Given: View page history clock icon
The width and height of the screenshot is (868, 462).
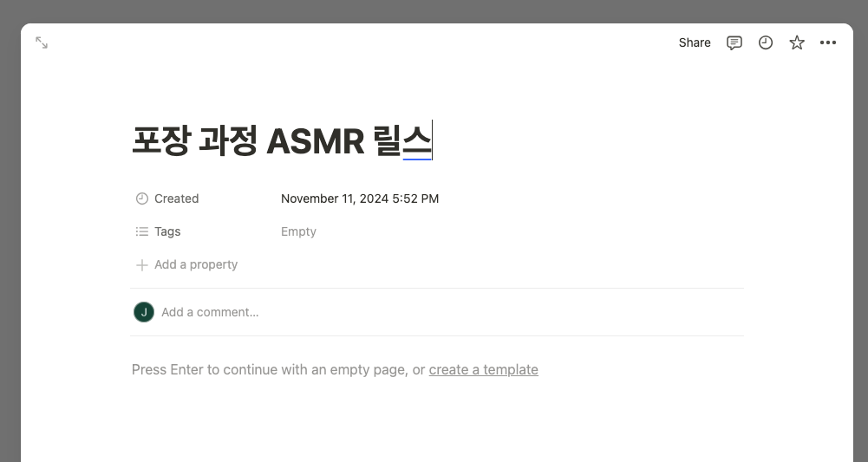Looking at the screenshot, I should 766,42.
